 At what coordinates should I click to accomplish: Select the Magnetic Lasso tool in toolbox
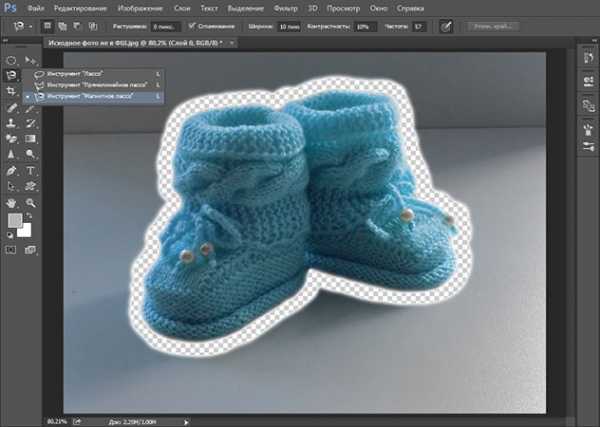click(11, 75)
